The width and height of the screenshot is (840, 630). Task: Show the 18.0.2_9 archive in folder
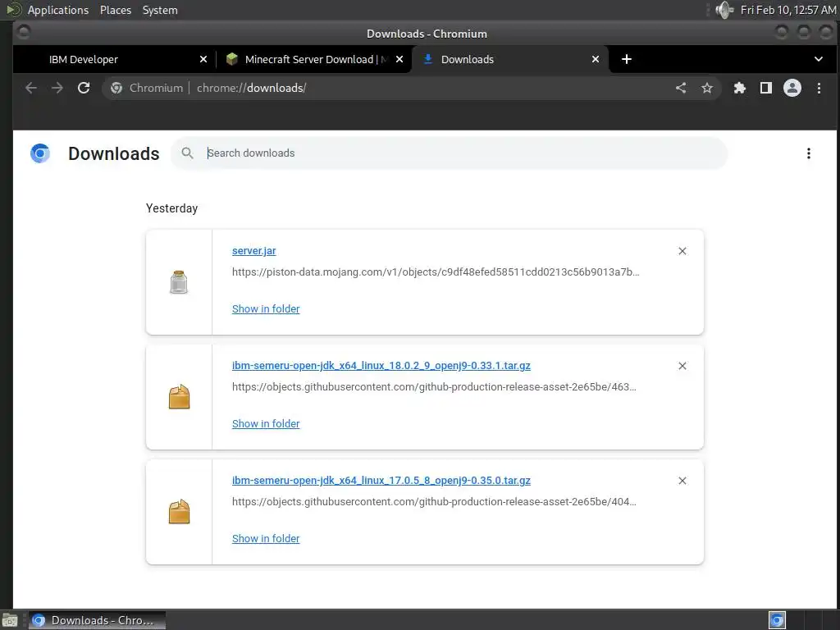pyautogui.click(x=266, y=424)
